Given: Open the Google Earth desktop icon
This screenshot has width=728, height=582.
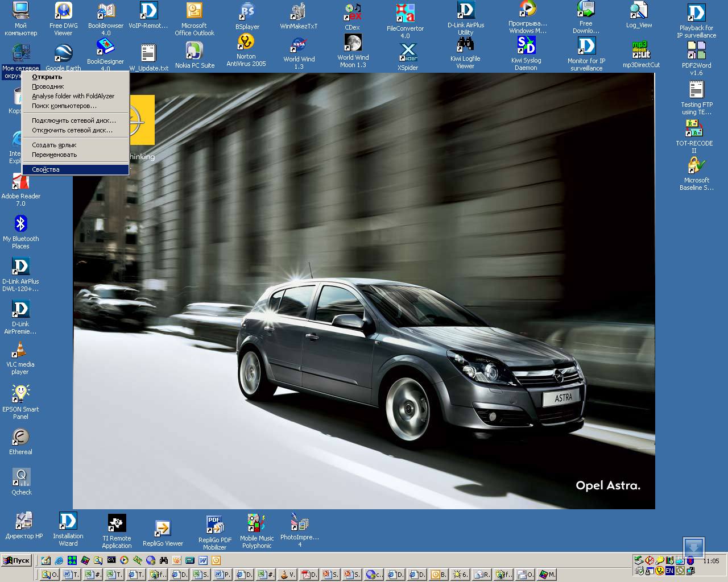Looking at the screenshot, I should (63, 55).
